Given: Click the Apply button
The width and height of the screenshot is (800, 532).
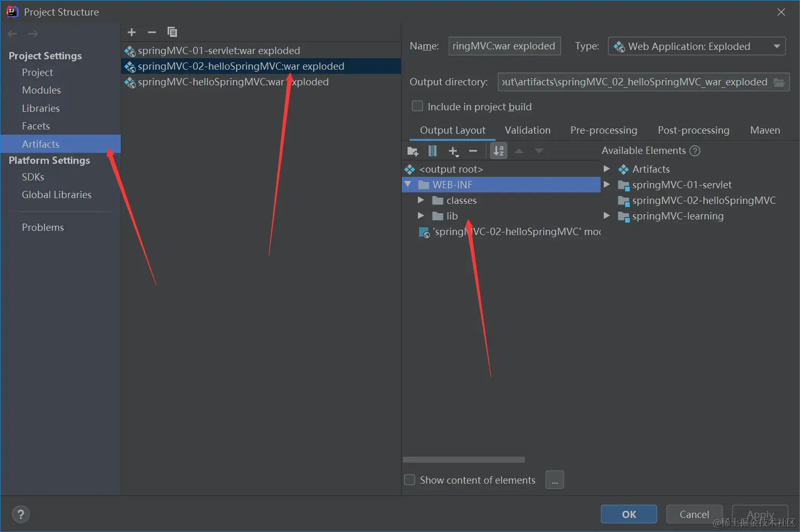Looking at the screenshot, I should (760, 514).
